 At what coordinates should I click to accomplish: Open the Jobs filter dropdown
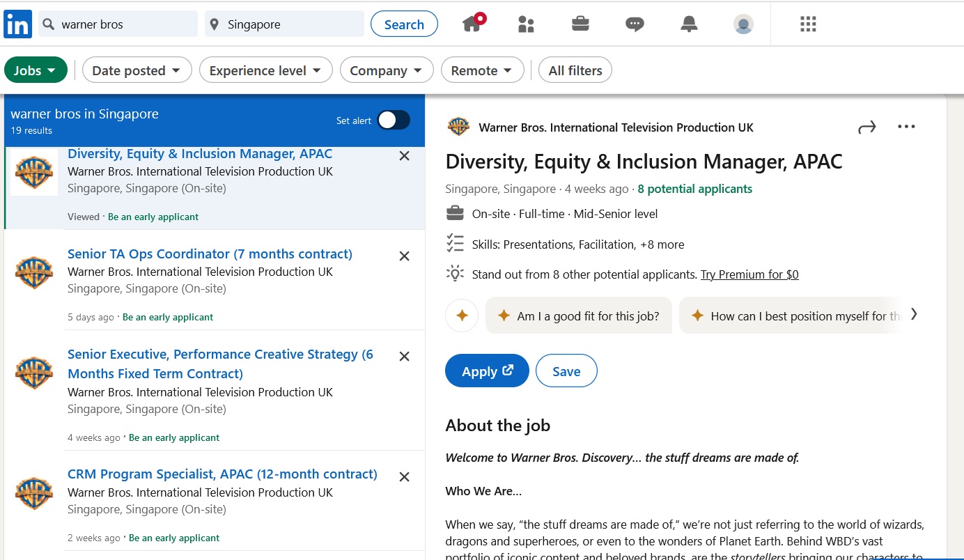point(36,70)
